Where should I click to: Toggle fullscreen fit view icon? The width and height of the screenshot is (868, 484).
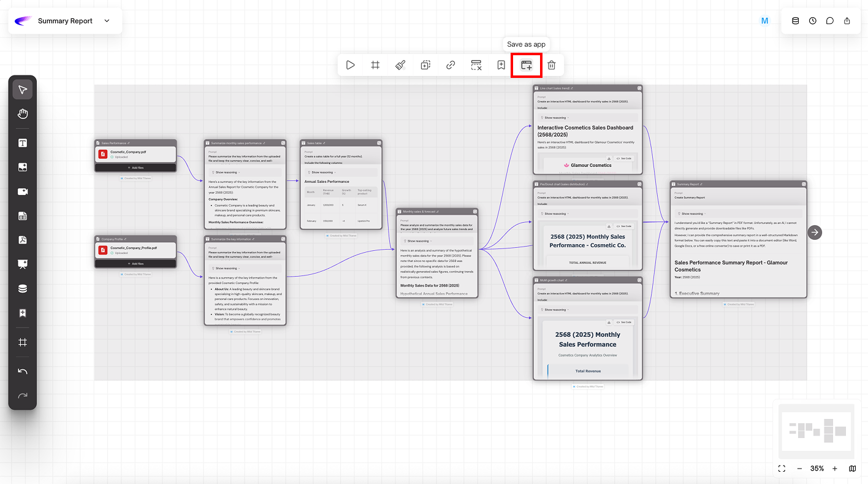[x=782, y=468]
